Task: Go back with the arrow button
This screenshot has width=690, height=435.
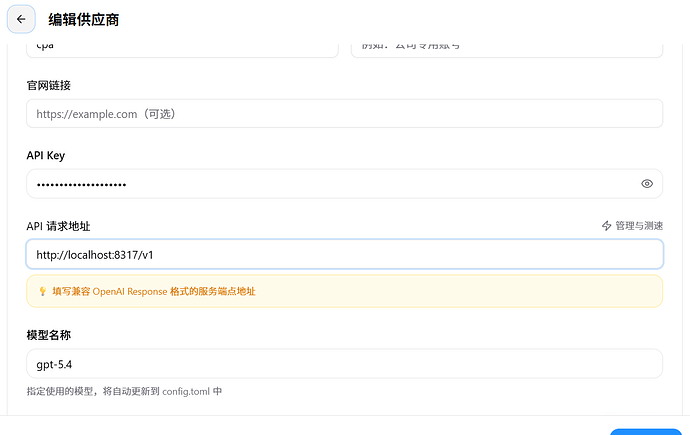Action: pos(21,19)
